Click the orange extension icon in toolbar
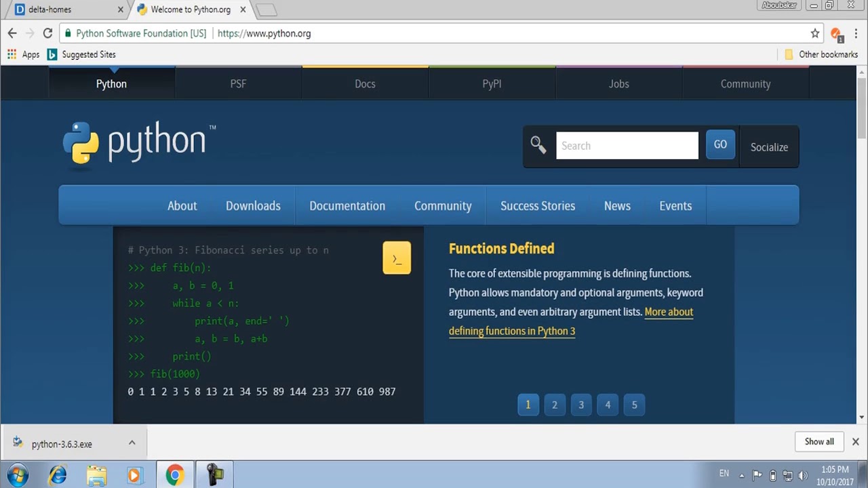 pos(836,34)
